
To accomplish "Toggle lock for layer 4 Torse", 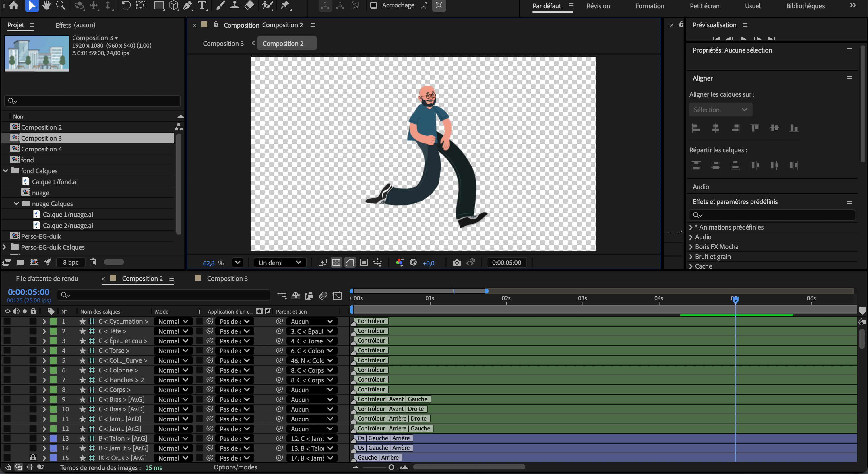I will click(x=33, y=351).
